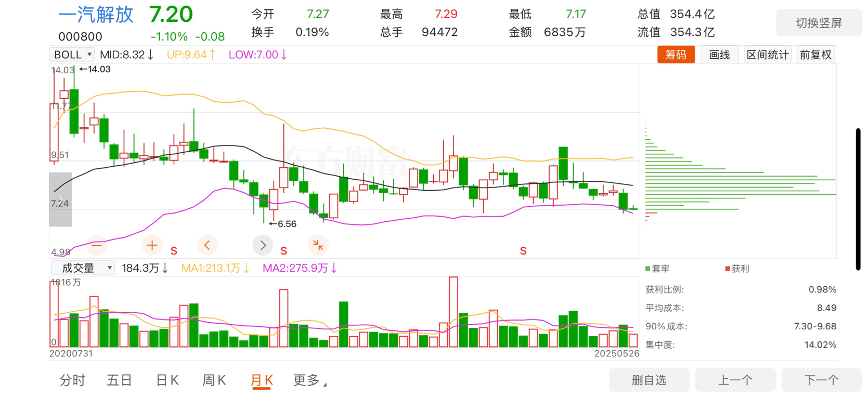Click the MID:8.32 indicator value

(127, 55)
